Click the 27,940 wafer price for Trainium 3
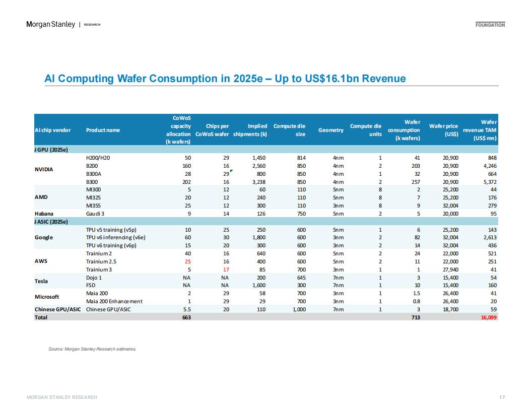 [450, 269]
